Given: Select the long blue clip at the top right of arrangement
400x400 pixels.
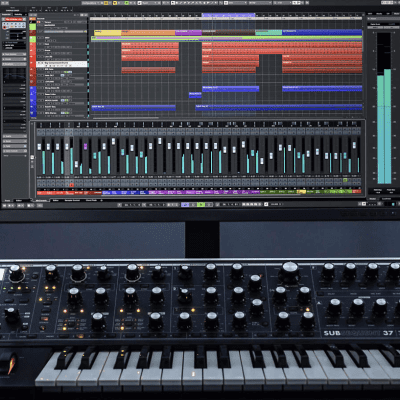Looking at the screenshot, I should (322, 33).
